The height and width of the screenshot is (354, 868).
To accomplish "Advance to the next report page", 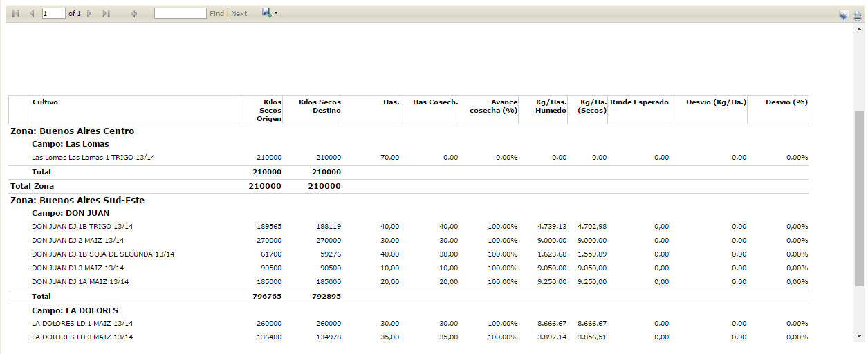I will [89, 13].
